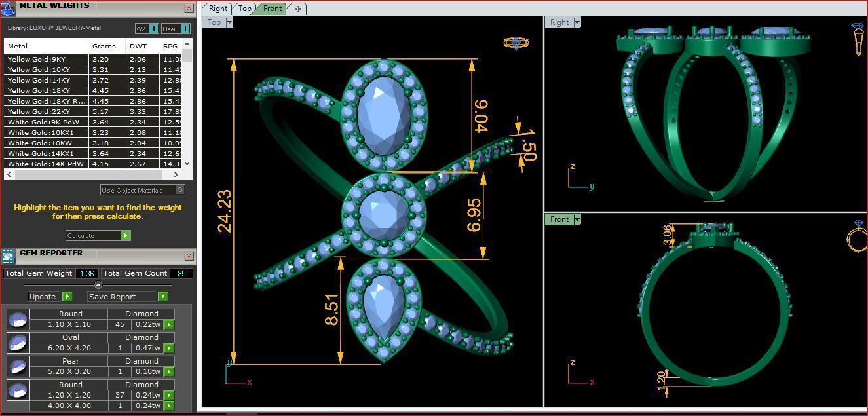Click the green arrow on Save Report
Viewport: 868px width, 416px height.
tap(162, 297)
